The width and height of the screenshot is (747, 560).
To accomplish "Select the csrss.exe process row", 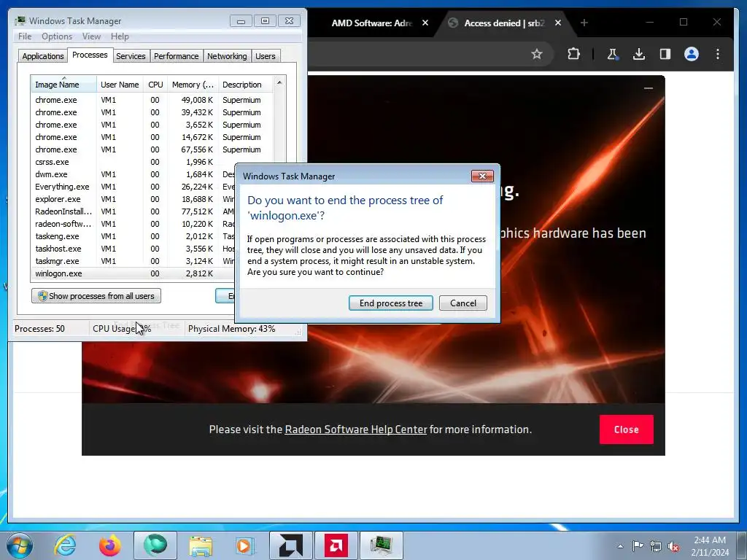I will [x=133, y=162].
